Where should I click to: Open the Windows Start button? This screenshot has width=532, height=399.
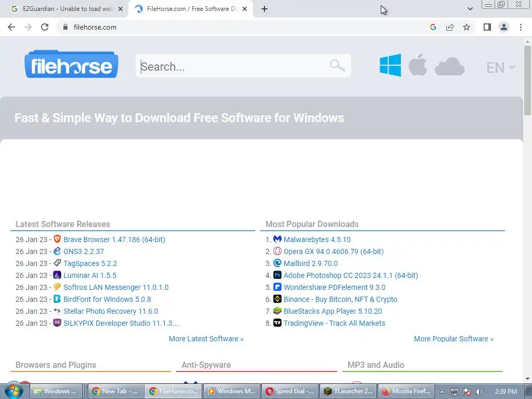click(x=14, y=391)
